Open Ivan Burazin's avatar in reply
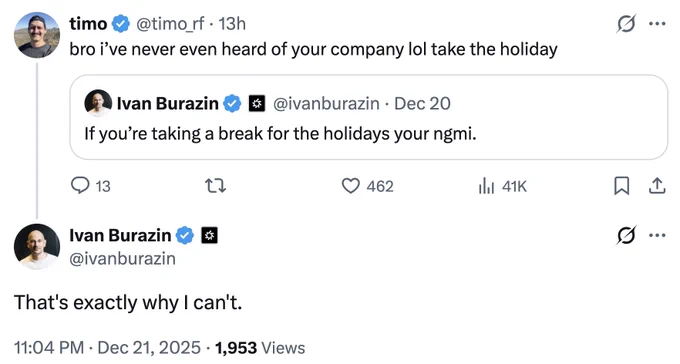Image resolution: width=680 pixels, height=364 pixels. pyautogui.click(x=37, y=246)
